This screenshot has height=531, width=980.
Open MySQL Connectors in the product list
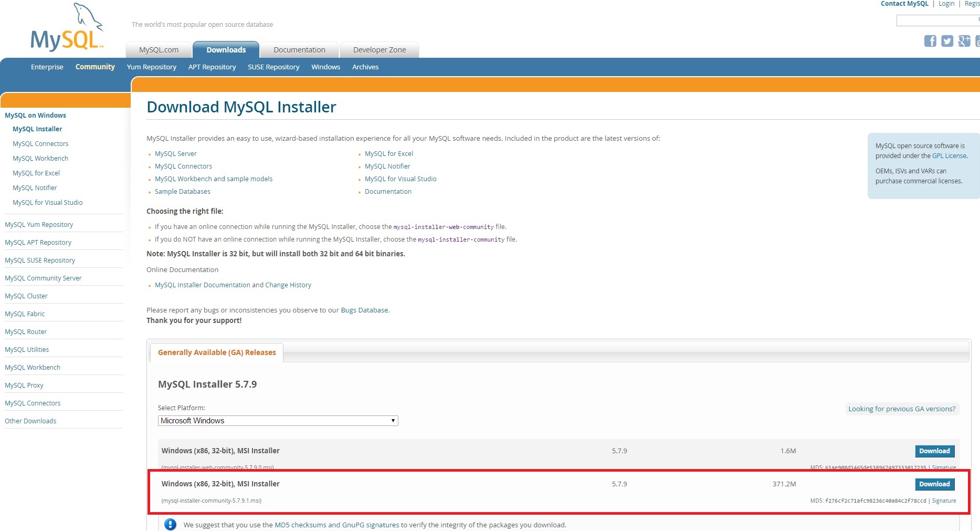click(183, 166)
